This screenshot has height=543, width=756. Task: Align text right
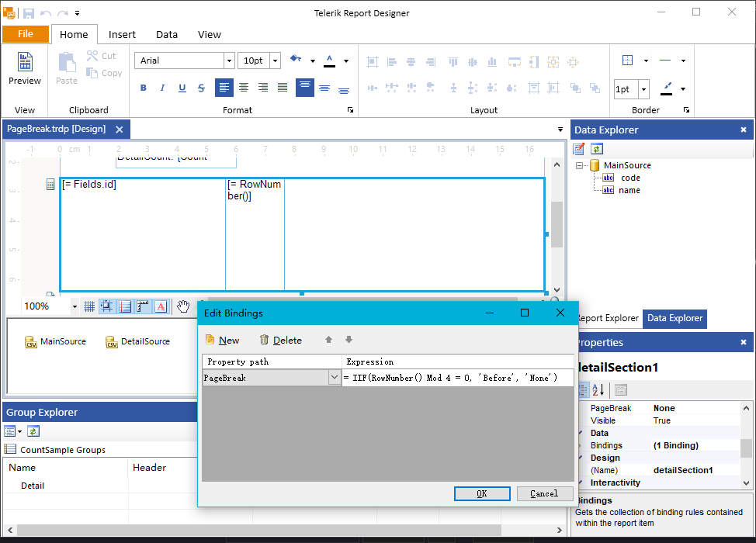[263, 87]
